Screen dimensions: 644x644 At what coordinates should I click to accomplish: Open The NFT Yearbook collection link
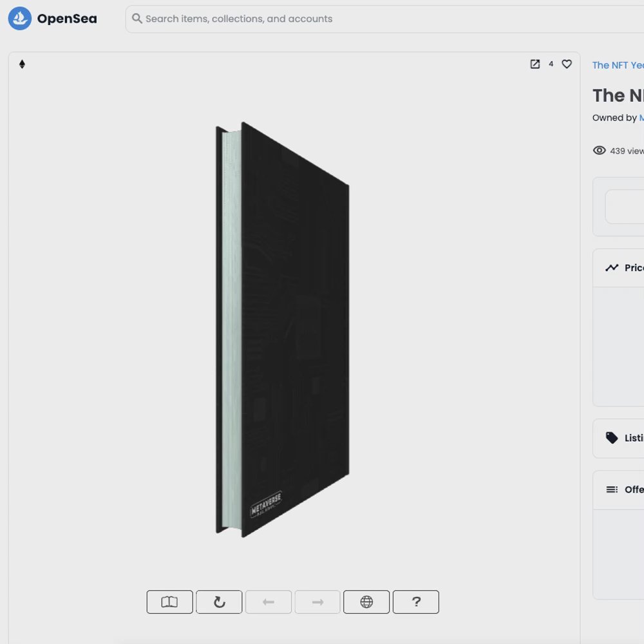tap(618, 65)
